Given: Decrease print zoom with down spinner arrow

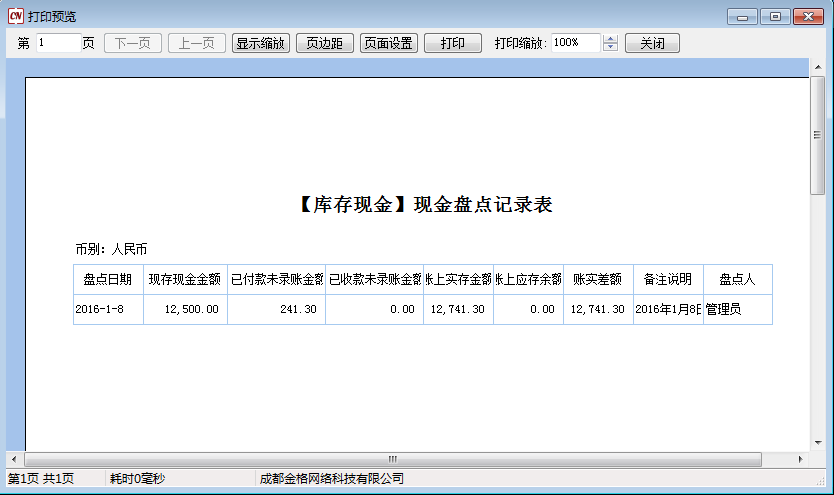Looking at the screenshot, I should tap(611, 48).
